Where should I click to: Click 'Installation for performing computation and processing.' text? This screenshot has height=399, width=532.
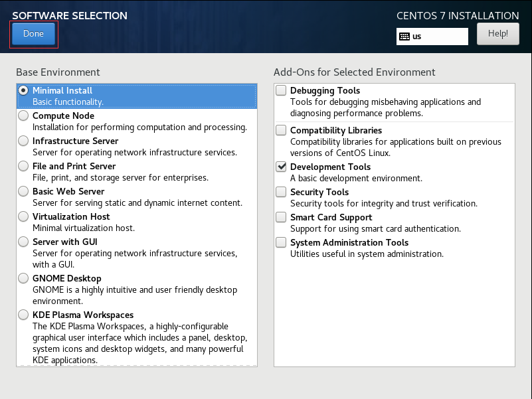(x=139, y=127)
